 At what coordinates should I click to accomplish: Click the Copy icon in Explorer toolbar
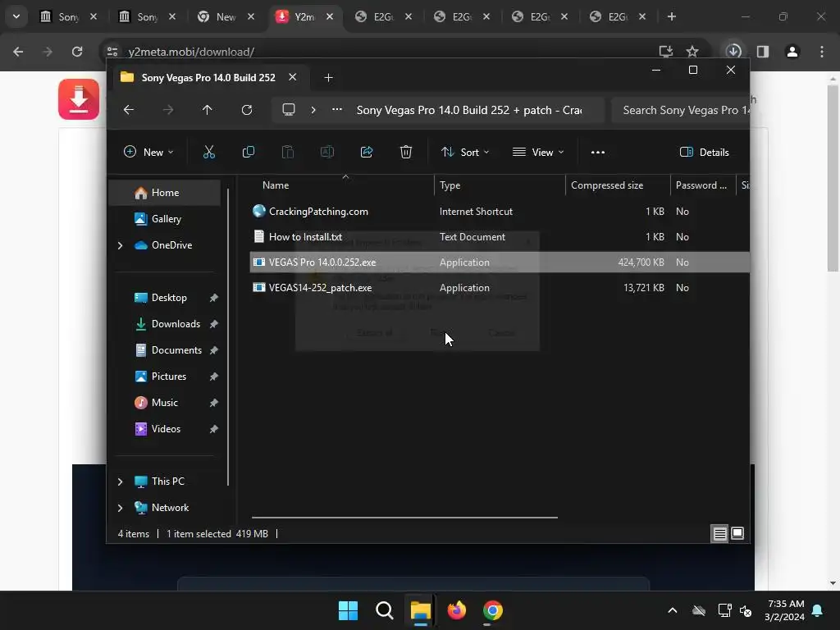point(248,152)
